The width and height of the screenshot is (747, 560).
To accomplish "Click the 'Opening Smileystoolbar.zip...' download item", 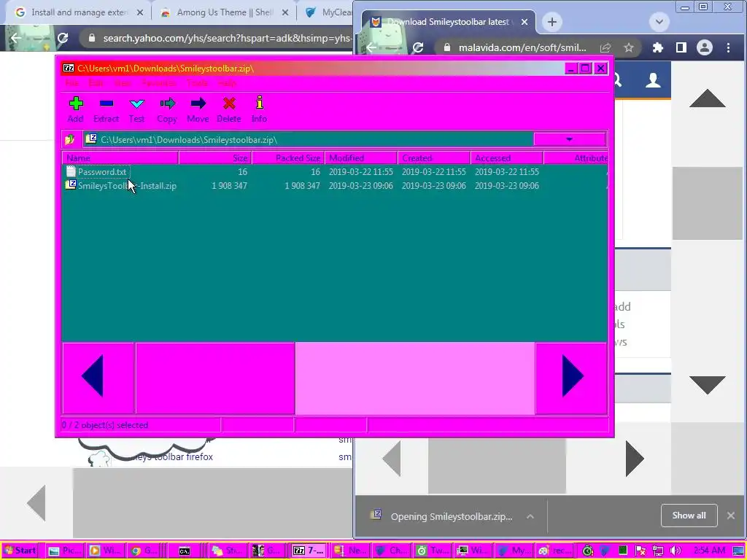I will [x=451, y=516].
